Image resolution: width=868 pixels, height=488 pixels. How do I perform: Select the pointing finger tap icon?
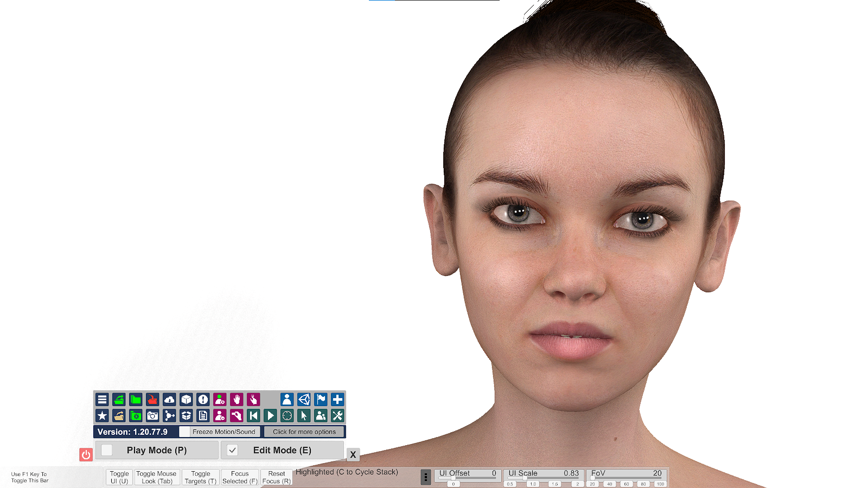253,400
